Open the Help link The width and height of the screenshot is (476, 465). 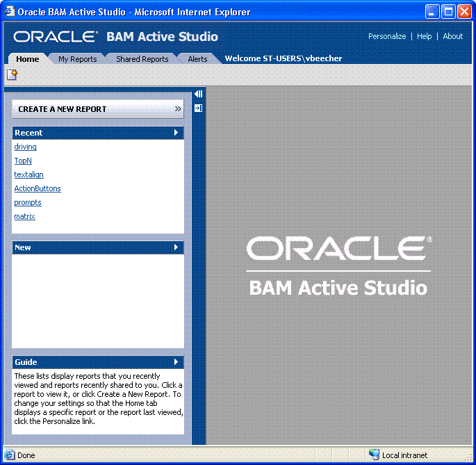click(424, 36)
